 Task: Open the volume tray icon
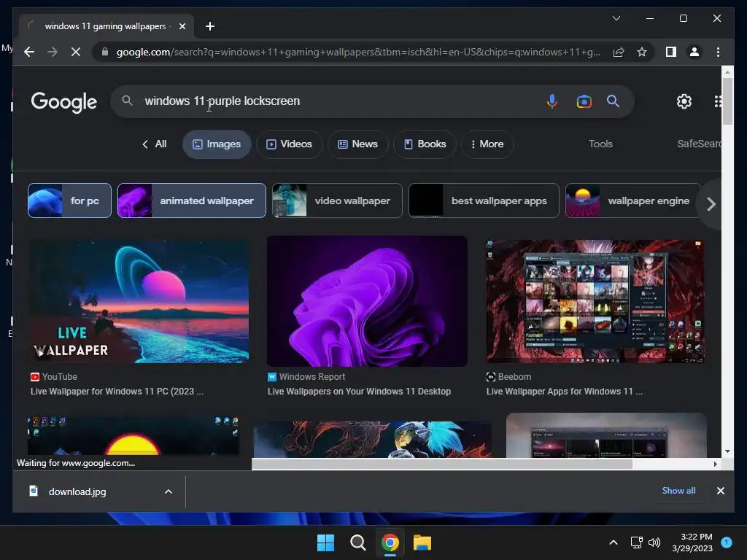654,542
